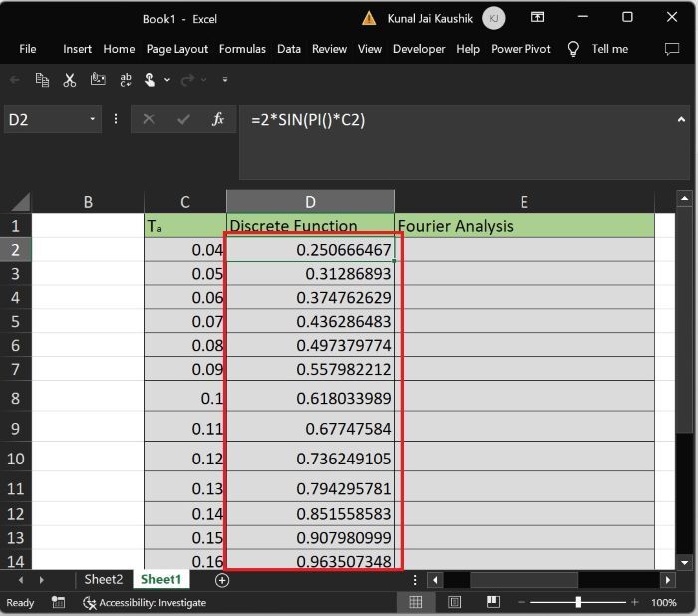This screenshot has width=698, height=616.
Task: Select cell D8 containing 0.618033989
Action: [x=311, y=398]
